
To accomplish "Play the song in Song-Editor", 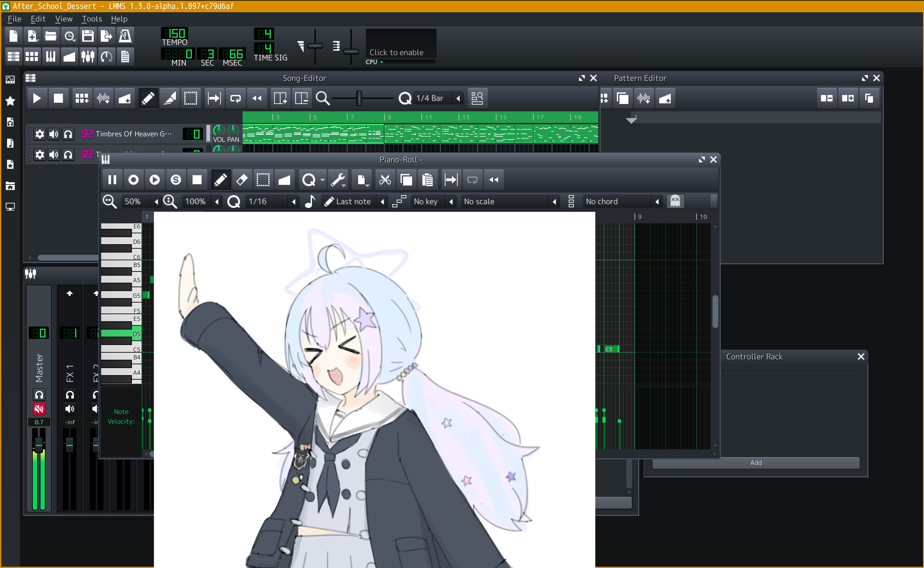I will coord(37,99).
